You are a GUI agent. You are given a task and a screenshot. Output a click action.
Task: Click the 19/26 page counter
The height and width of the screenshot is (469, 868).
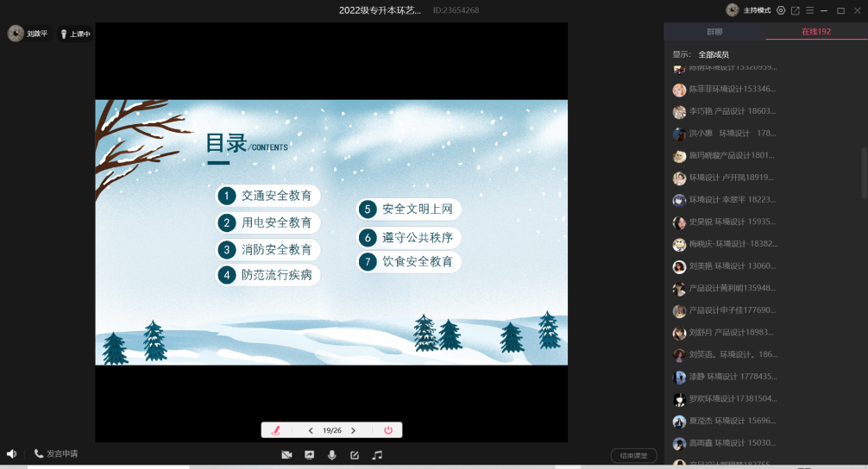[x=332, y=430]
